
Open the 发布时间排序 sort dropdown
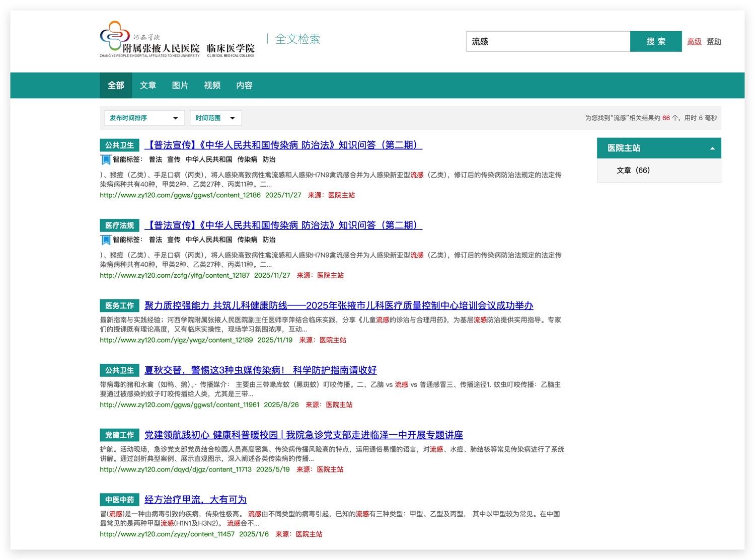click(x=144, y=118)
